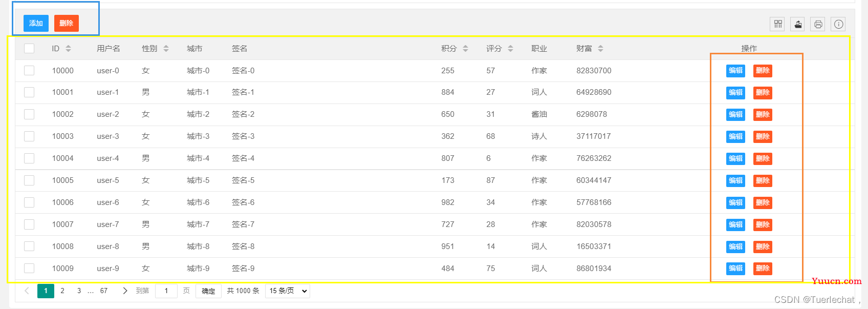Viewport: 868px width, 309px height.
Task: Delete the user-7 row
Action: 763,225
